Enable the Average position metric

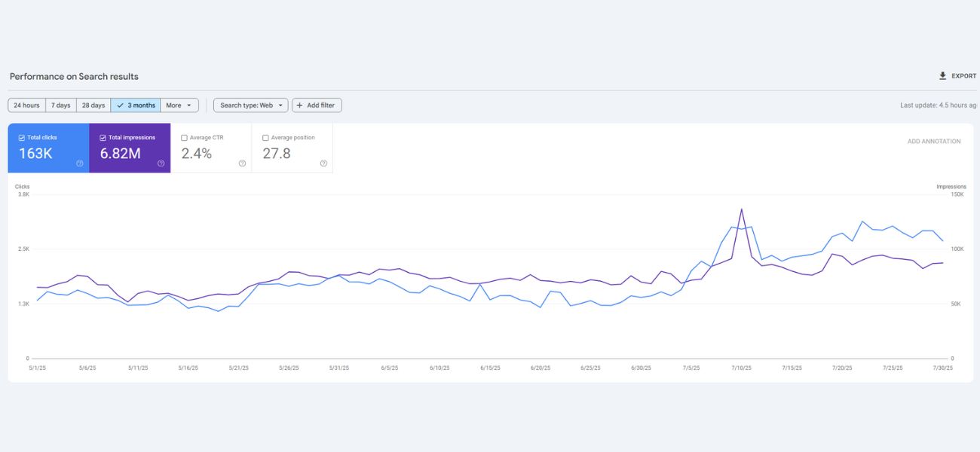click(x=265, y=137)
